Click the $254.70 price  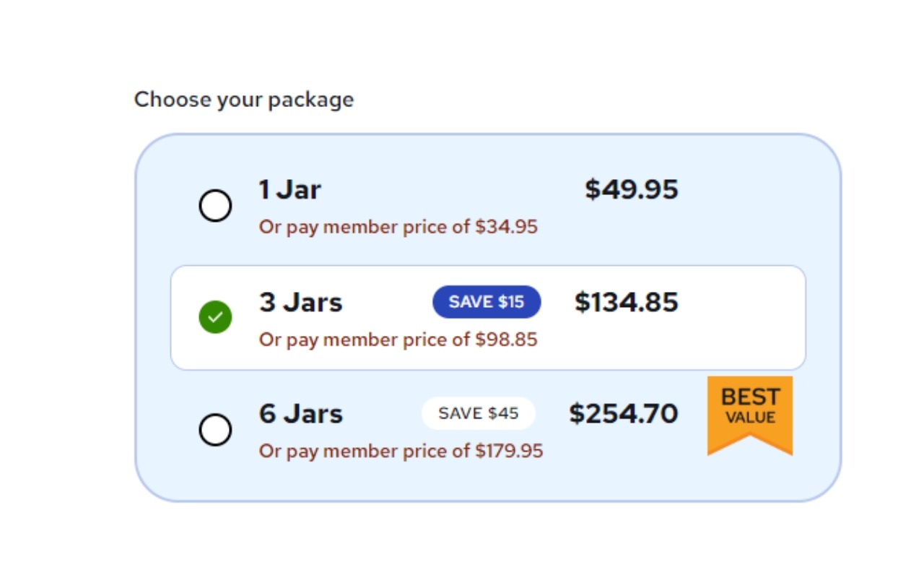click(x=623, y=414)
